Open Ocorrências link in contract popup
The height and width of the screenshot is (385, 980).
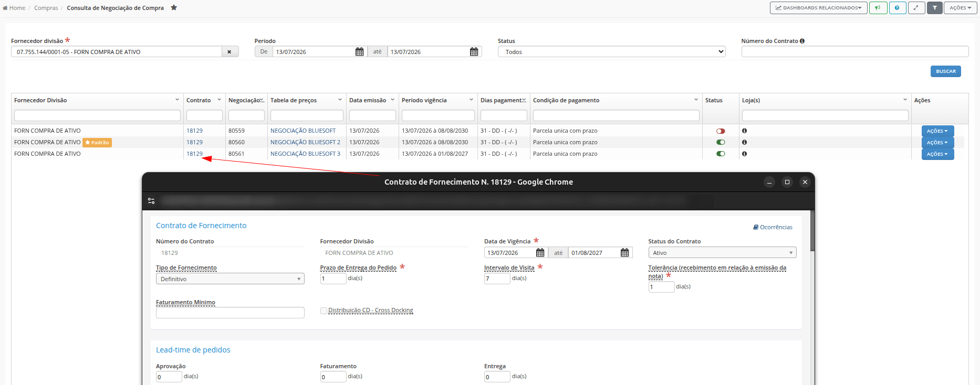773,227
